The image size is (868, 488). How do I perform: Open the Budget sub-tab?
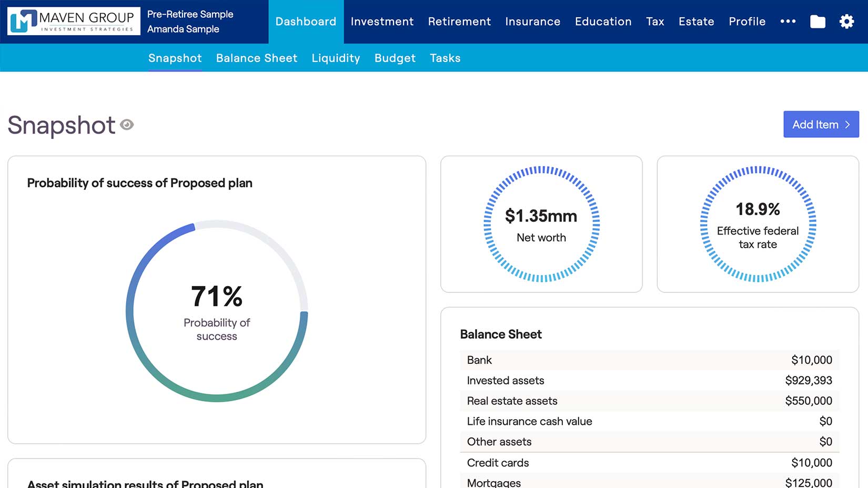tap(395, 58)
